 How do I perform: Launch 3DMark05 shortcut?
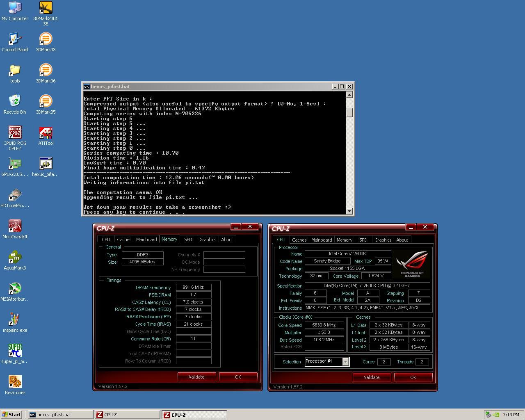click(x=46, y=105)
